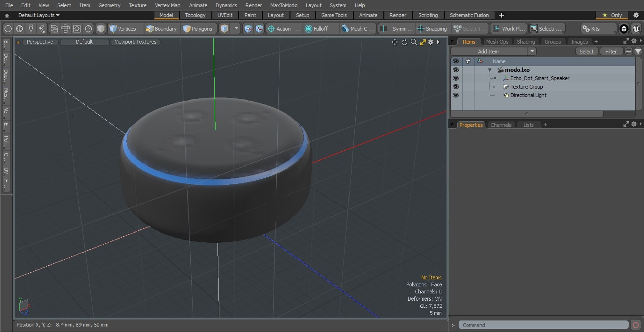Click the viewport maximize arrow icon

coord(423,42)
